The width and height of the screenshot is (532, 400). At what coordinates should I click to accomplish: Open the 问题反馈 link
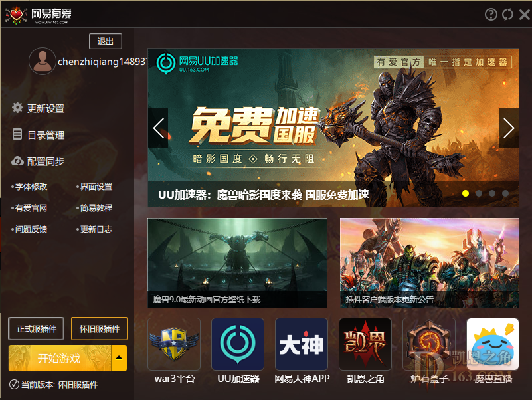(x=29, y=229)
